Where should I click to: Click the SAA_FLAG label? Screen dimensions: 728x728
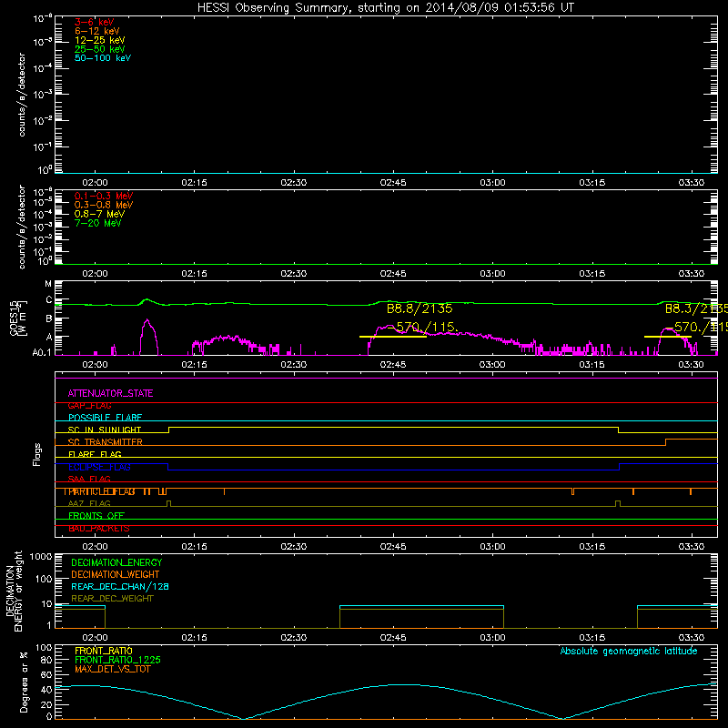(89, 480)
